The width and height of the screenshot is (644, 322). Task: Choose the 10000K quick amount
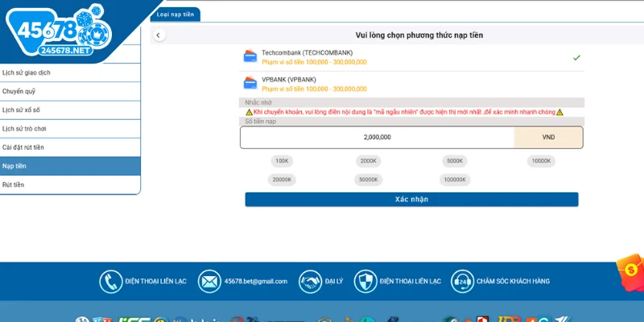541,161
